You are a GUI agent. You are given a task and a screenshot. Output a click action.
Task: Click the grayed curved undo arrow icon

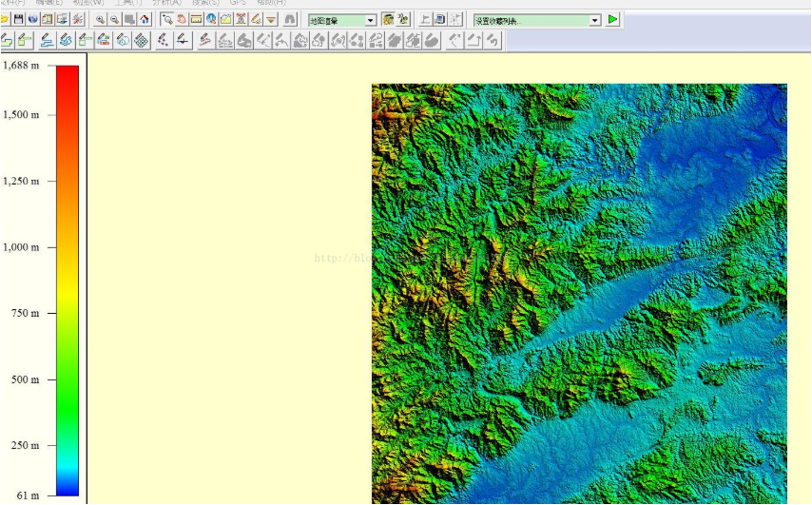click(493, 40)
